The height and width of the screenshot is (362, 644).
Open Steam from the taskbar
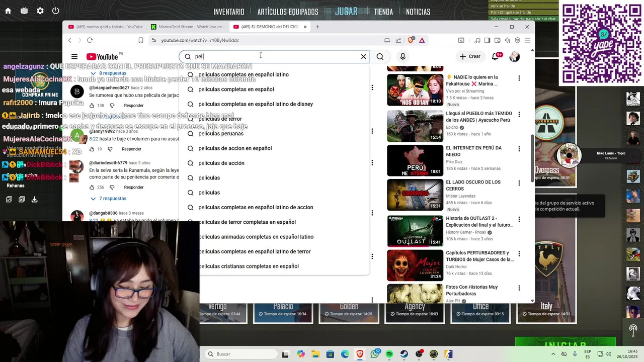click(x=404, y=354)
